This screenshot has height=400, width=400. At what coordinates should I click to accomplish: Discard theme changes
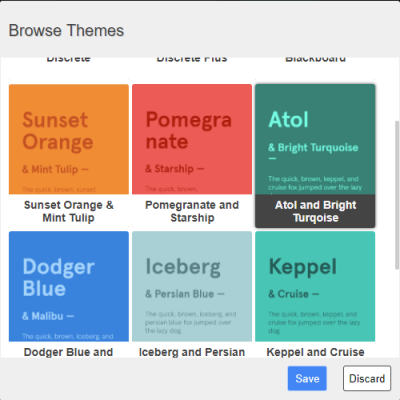(x=367, y=378)
